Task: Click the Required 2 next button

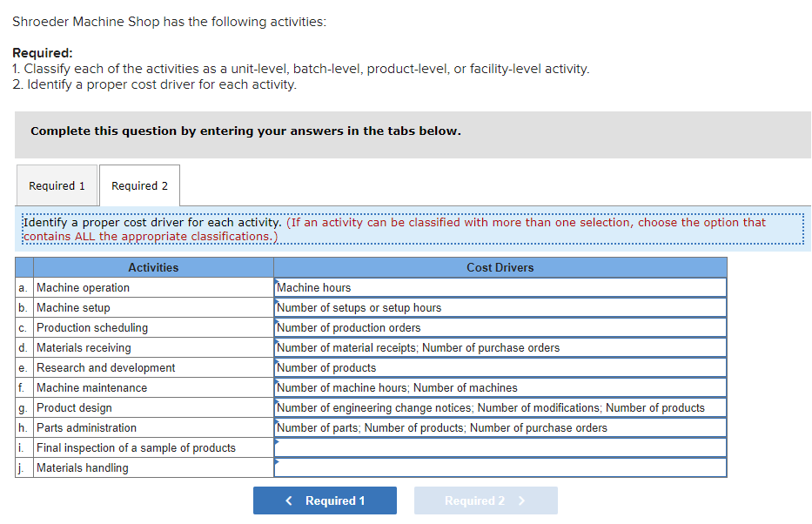Action: click(485, 500)
